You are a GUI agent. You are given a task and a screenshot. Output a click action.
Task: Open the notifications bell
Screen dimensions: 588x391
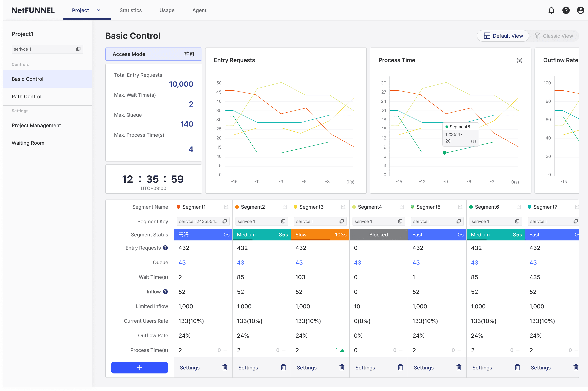(551, 10)
